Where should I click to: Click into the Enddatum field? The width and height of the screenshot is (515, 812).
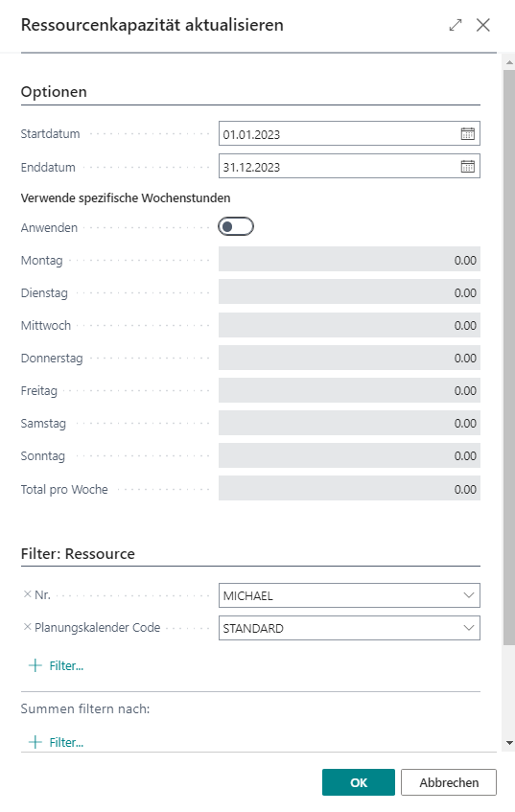339,167
